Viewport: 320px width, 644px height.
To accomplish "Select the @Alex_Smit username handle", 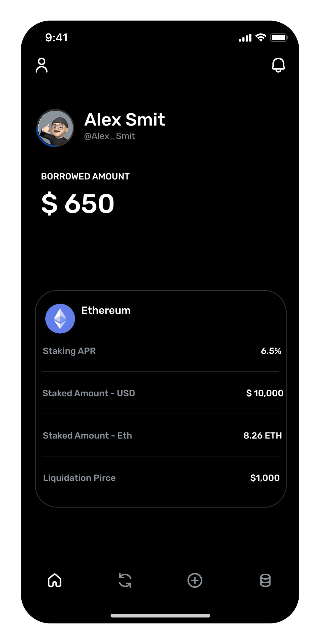I will tap(109, 136).
